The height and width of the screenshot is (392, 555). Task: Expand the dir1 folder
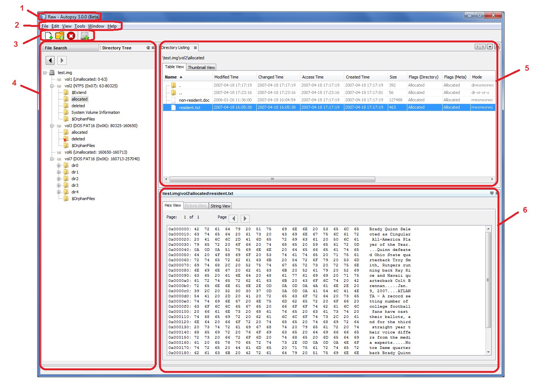click(59, 172)
